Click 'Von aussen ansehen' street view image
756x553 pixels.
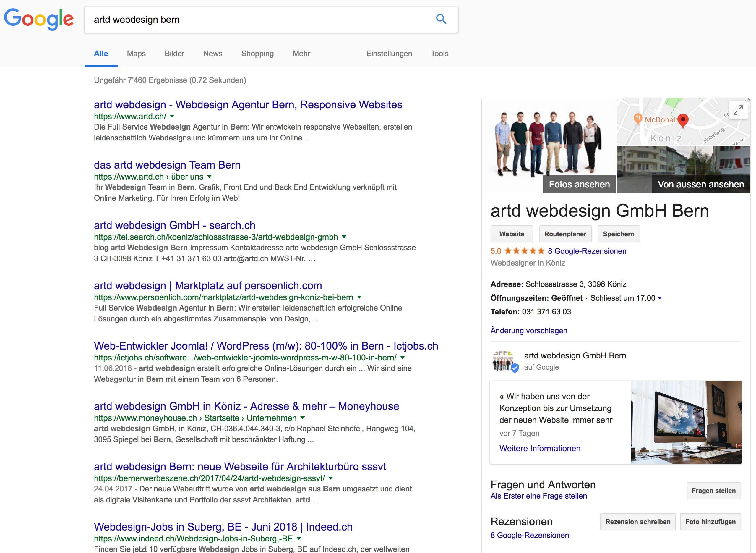tap(701, 184)
